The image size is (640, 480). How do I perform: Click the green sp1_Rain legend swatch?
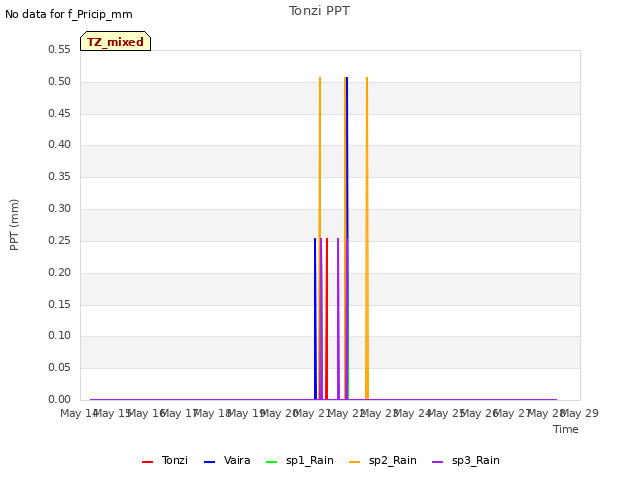click(x=271, y=462)
